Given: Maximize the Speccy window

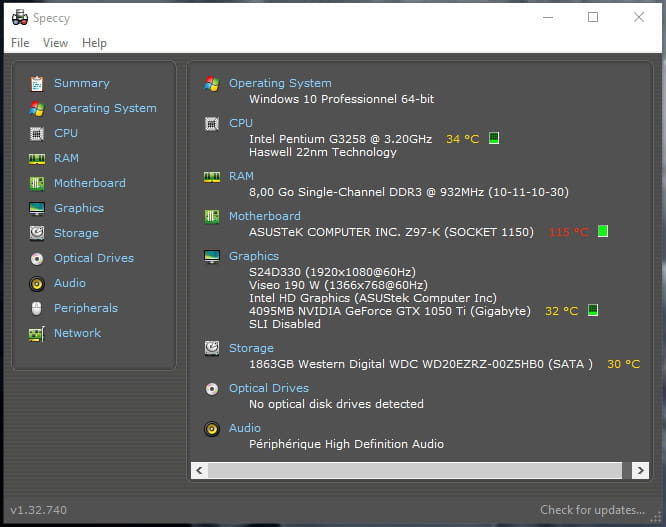Looking at the screenshot, I should click(593, 17).
